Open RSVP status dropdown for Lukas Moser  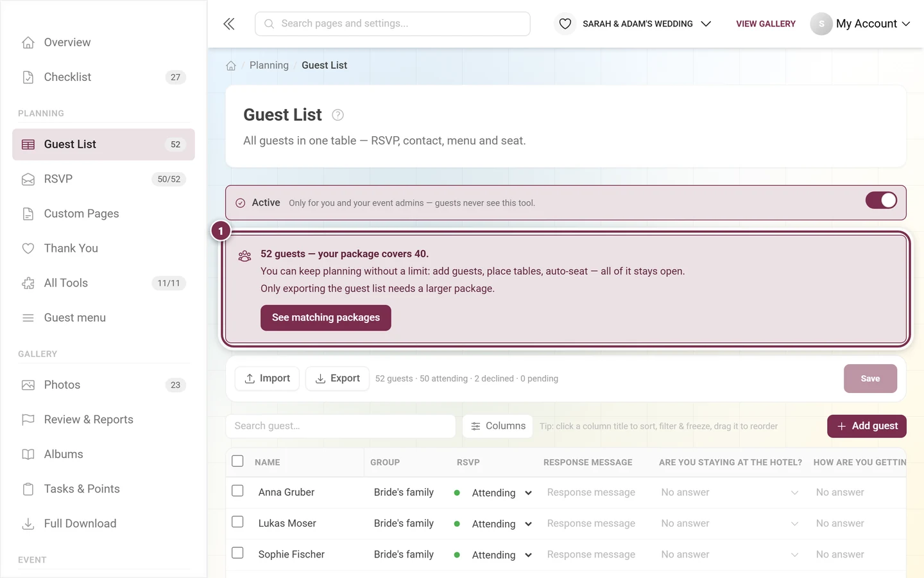coord(502,523)
